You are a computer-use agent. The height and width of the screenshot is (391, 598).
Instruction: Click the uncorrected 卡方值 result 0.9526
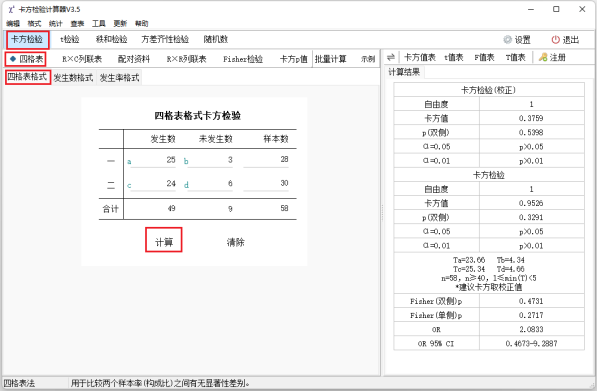pyautogui.click(x=531, y=203)
